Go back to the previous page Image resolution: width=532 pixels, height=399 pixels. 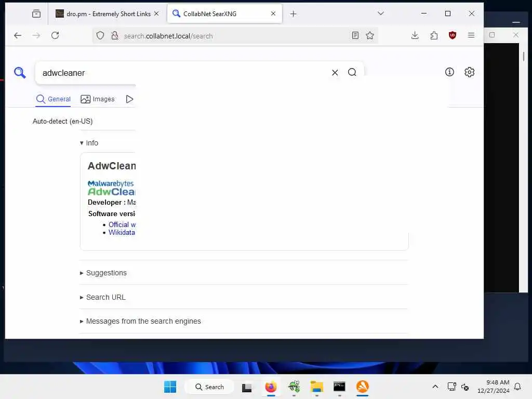point(18,35)
